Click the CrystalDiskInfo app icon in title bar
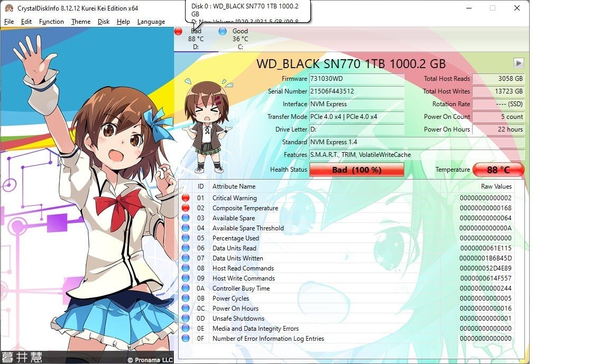The image size is (609, 364). pos(8,8)
